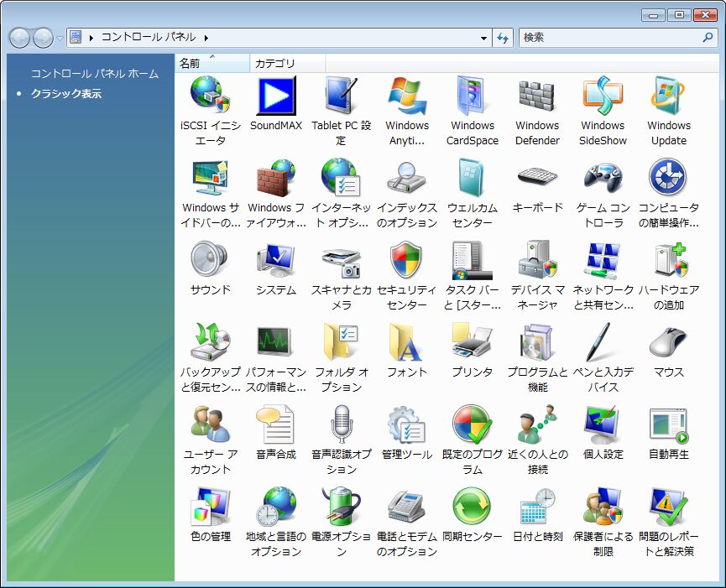Viewport: 726px width, 588px height.
Task: Open コンピュータの簡単操作 icon
Action: [669, 177]
